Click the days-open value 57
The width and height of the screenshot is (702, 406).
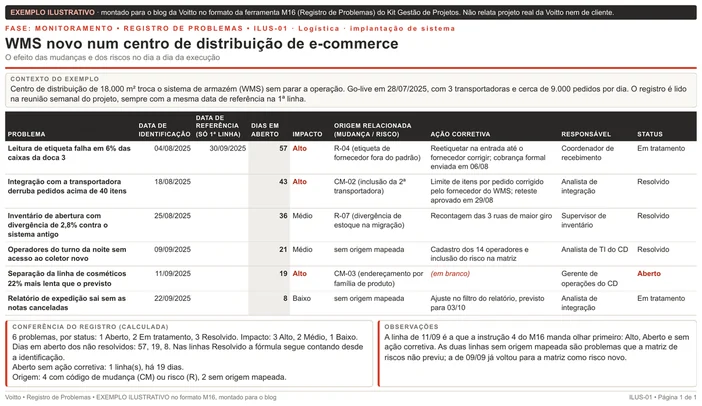tap(283, 148)
